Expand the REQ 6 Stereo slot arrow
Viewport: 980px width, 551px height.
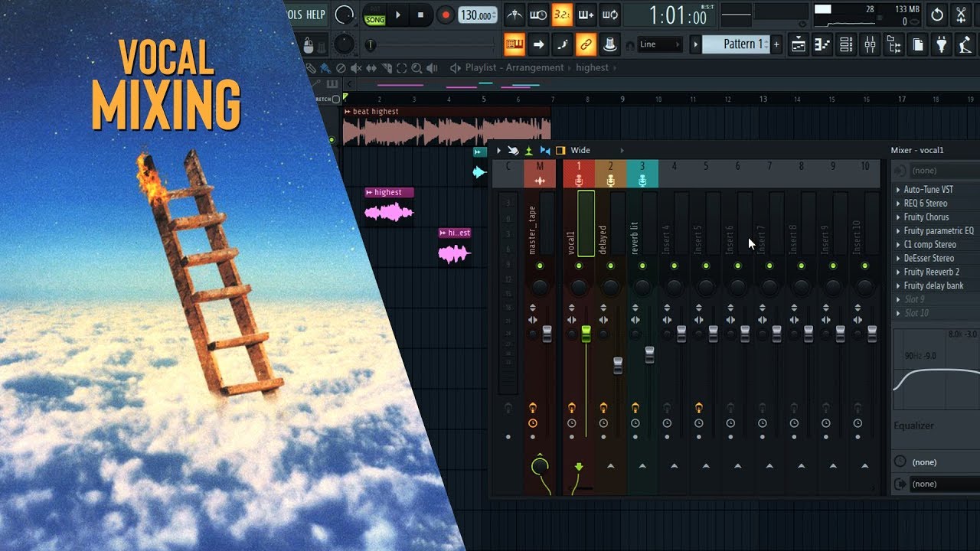(x=898, y=204)
